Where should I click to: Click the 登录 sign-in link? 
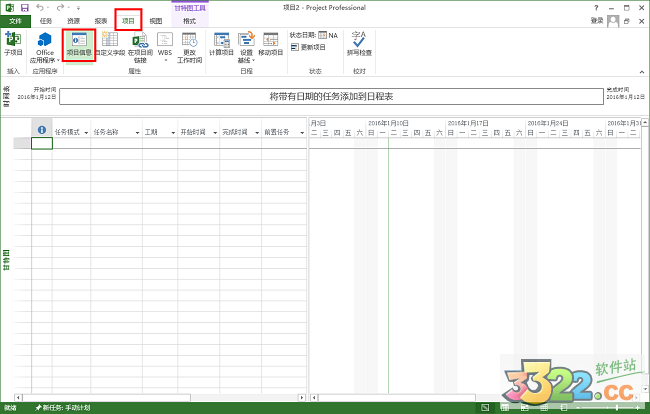coord(597,21)
